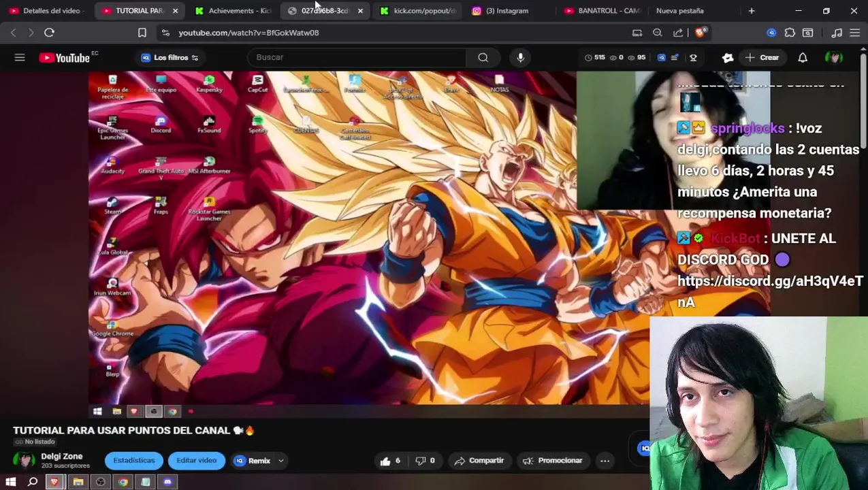
Task: Switch to the BANATROLL tab
Action: (602, 11)
